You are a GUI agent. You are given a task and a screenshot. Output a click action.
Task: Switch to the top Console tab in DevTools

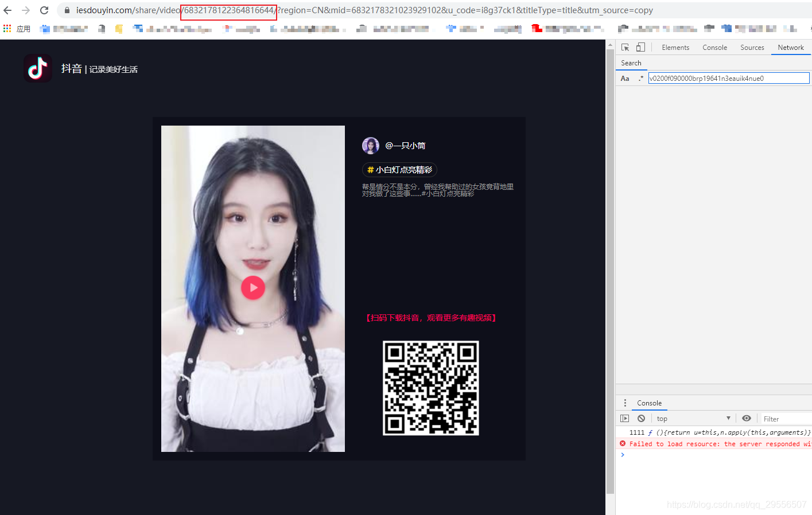tap(714, 48)
